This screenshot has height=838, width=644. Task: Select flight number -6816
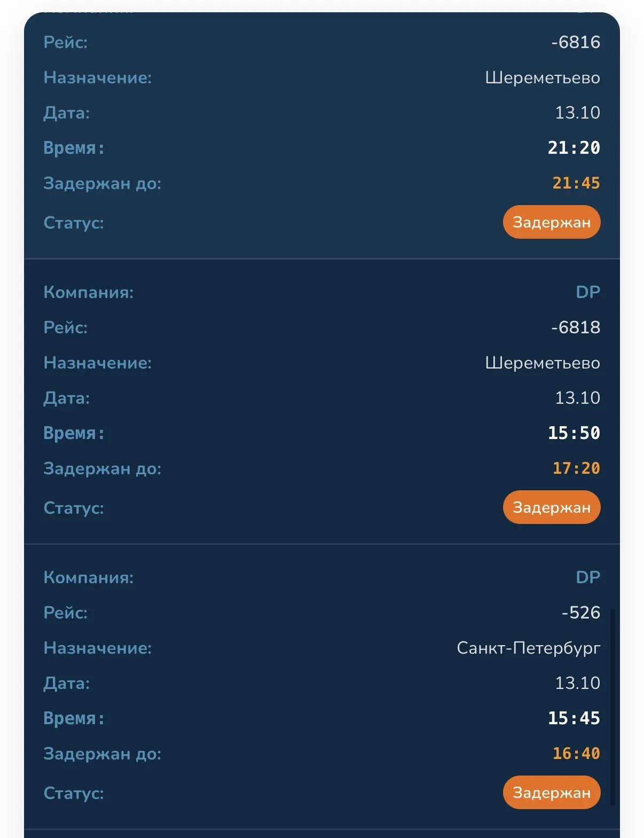[x=576, y=42]
